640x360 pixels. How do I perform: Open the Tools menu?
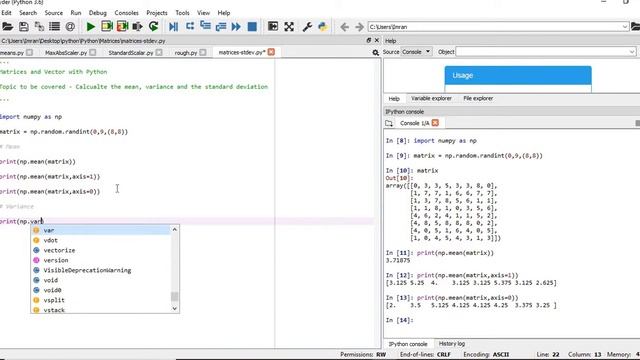tap(182, 13)
